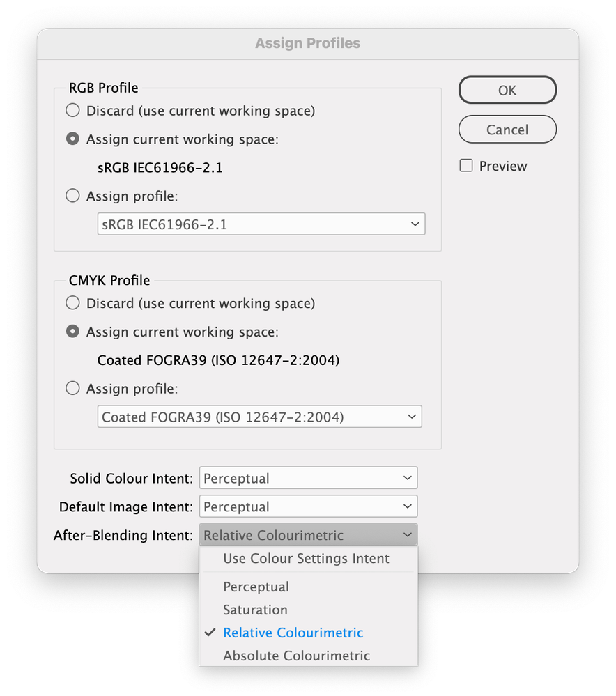Enable Assign current working space for CMYK Profile
Image resolution: width=616 pixels, height=696 pixels.
point(72,331)
